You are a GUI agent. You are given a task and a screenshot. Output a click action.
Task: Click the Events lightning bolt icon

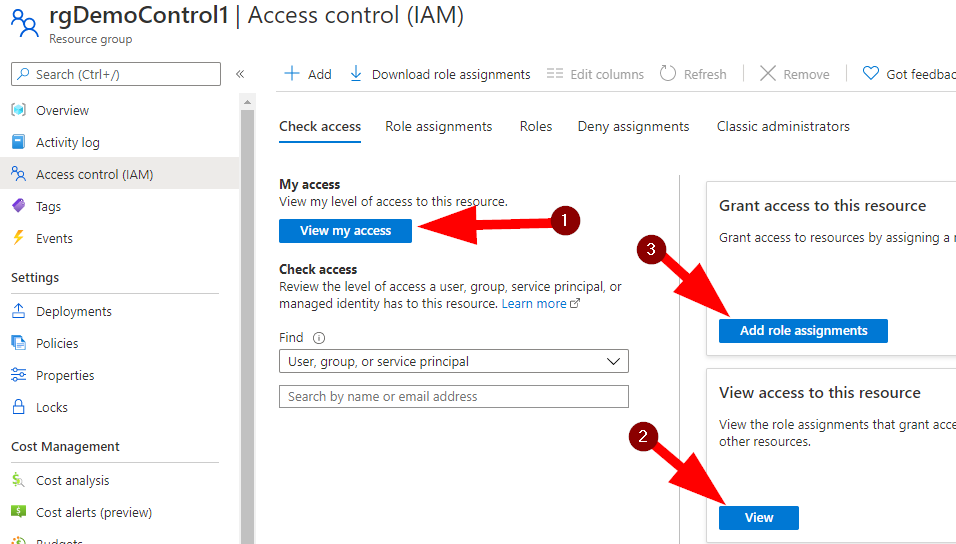click(x=19, y=238)
